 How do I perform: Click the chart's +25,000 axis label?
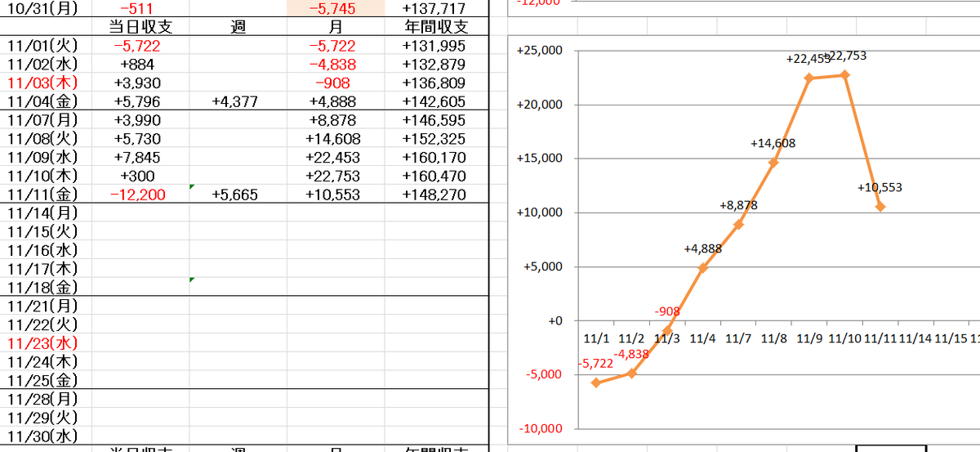540,51
